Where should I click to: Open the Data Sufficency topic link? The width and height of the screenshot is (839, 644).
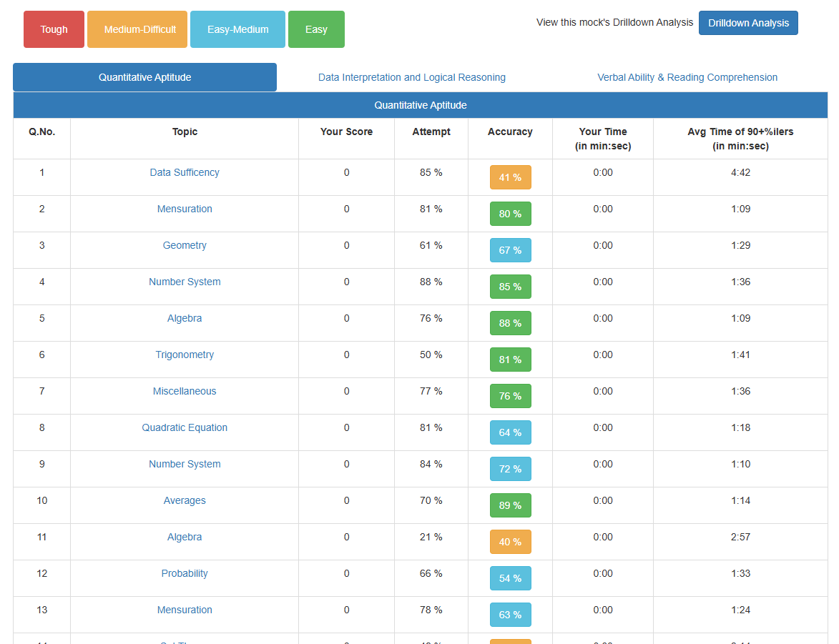coord(185,172)
